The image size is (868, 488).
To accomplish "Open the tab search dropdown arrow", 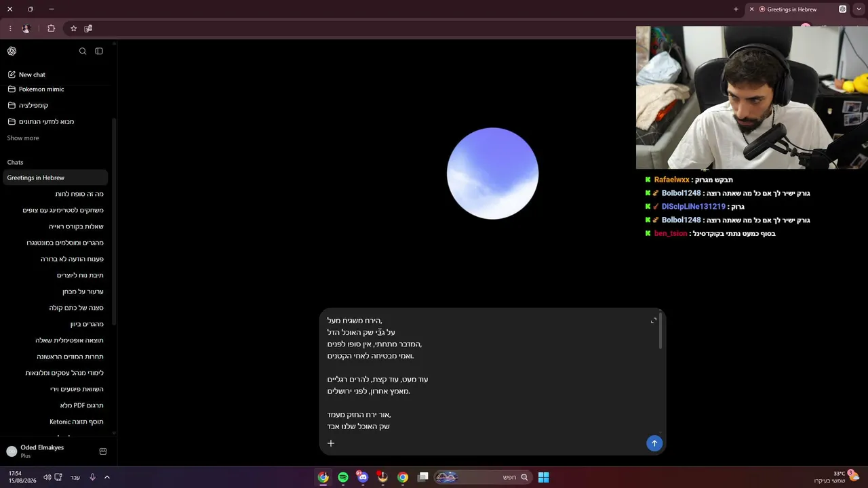I will 859,9.
